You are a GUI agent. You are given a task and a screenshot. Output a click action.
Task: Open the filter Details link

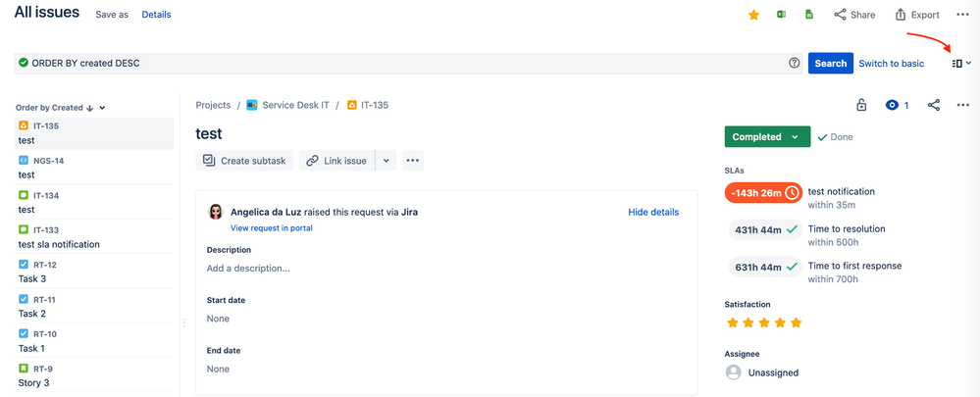point(156,15)
